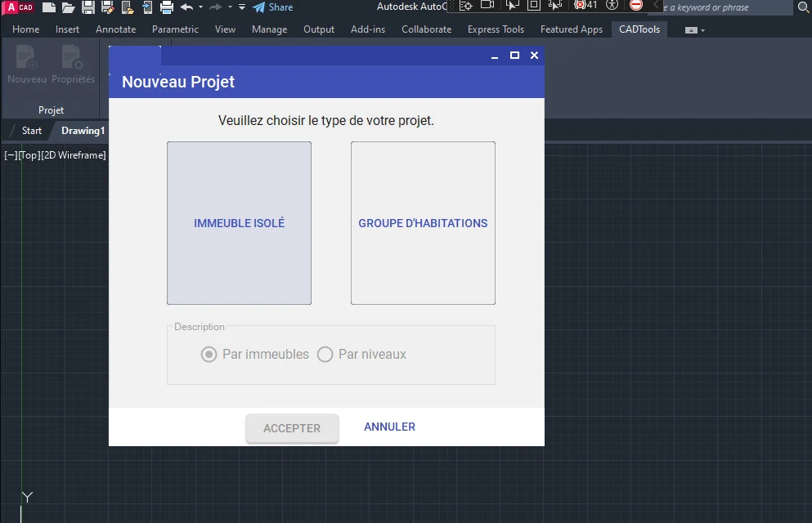Click the video camera record icon
The image size is (812, 523).
pyautogui.click(x=487, y=5)
